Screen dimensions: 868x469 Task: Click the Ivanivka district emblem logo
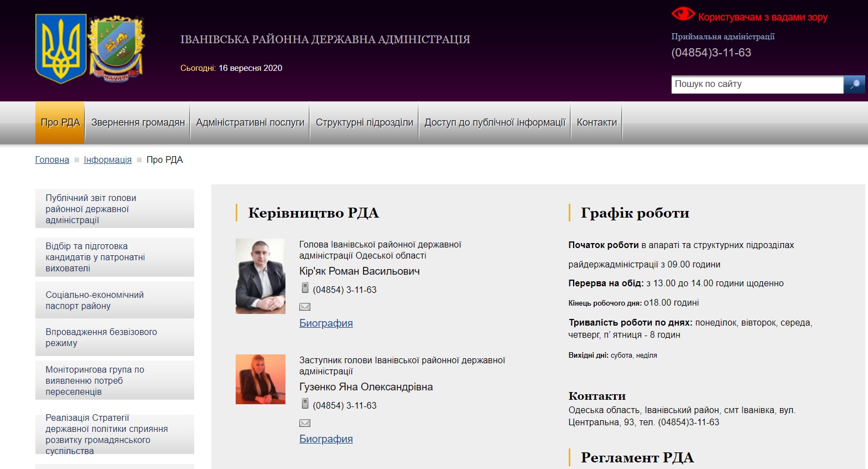117,49
